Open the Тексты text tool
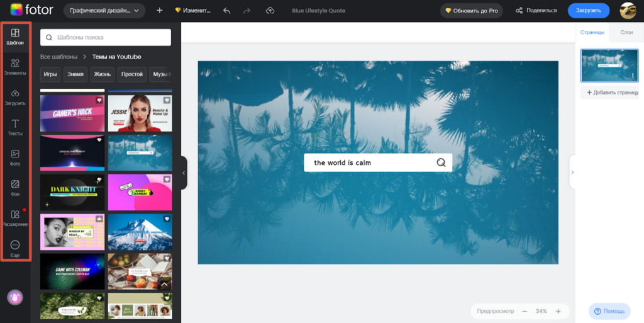644x323 pixels. click(15, 127)
